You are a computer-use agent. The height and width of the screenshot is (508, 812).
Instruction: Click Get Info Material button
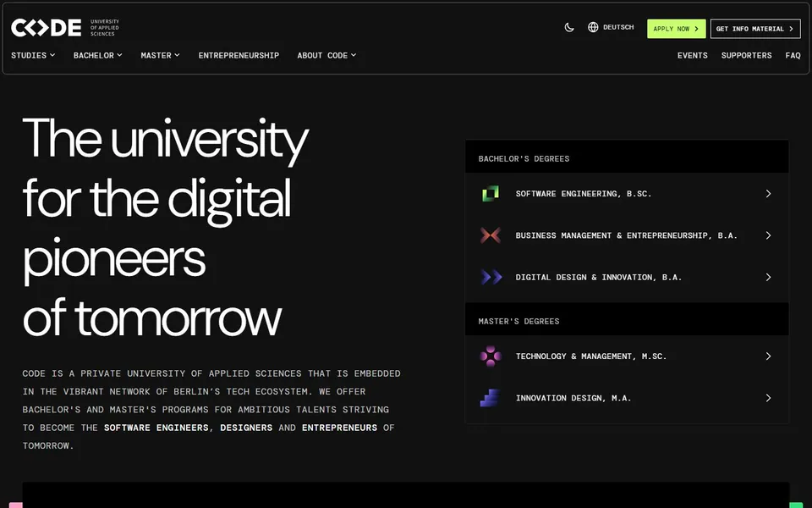[755, 29]
